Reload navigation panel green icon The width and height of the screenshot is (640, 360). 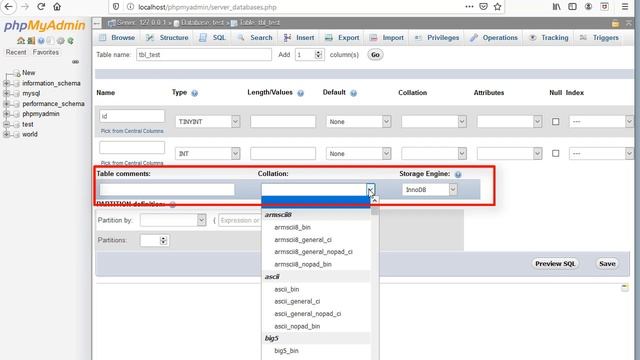tap(71, 41)
